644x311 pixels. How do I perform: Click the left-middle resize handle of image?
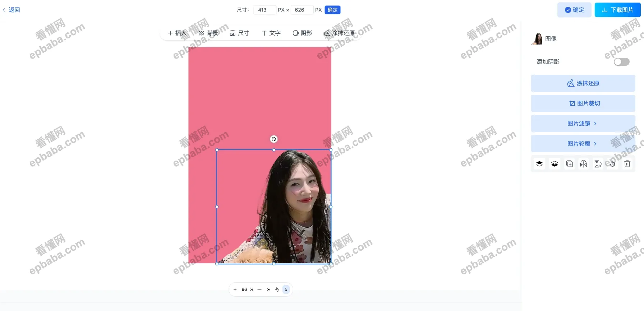217,207
